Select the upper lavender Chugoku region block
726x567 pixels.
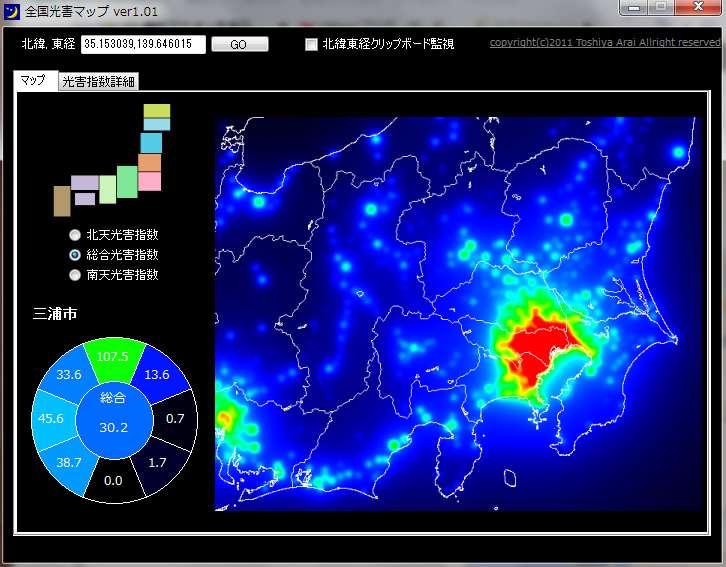click(x=85, y=182)
